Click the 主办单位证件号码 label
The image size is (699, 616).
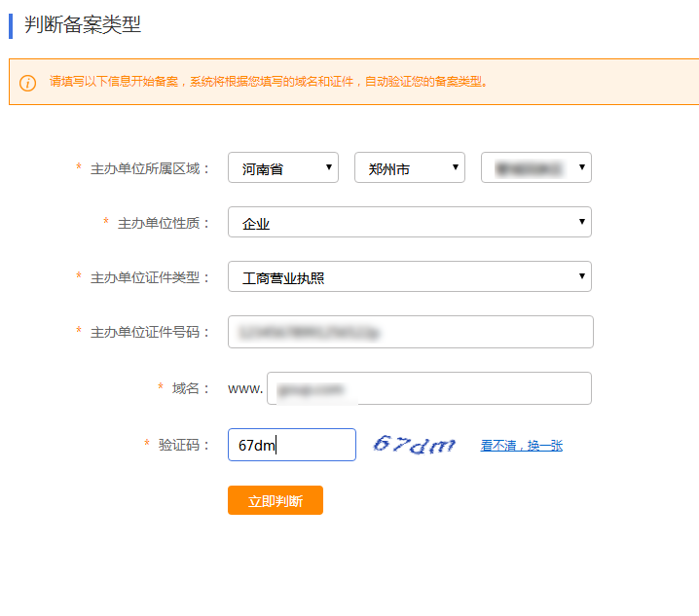(x=150, y=332)
